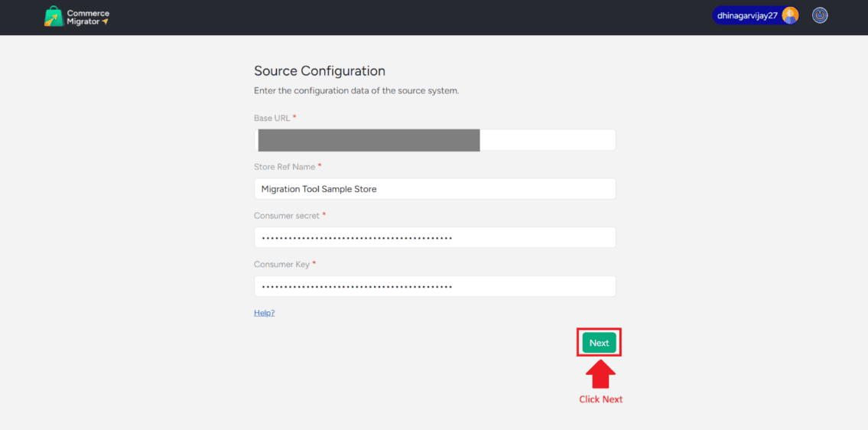Click the Commerce Migrator brand text
This screenshot has height=430, width=868.
(87, 17)
